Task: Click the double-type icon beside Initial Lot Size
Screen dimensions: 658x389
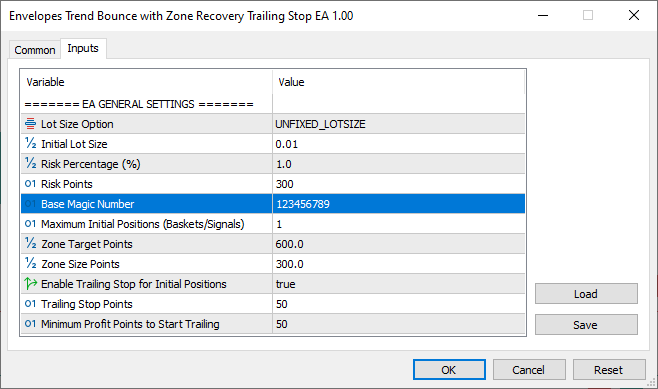Action: click(x=30, y=144)
